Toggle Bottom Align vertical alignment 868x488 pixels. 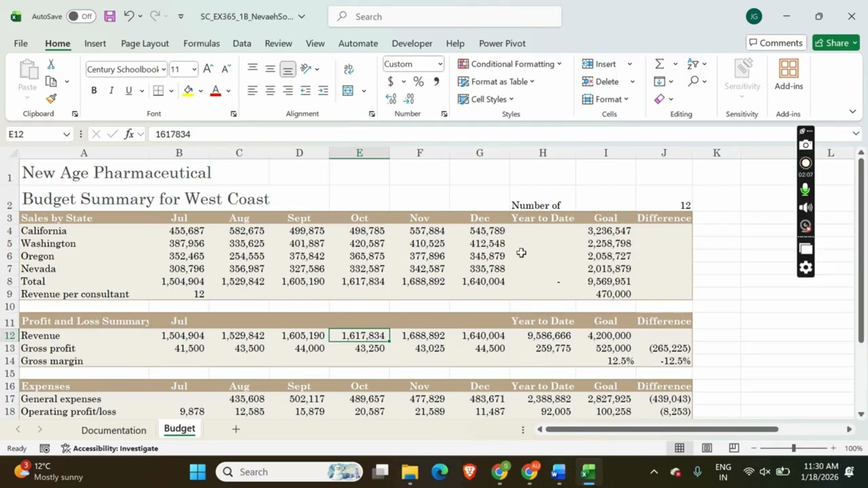[x=288, y=69]
